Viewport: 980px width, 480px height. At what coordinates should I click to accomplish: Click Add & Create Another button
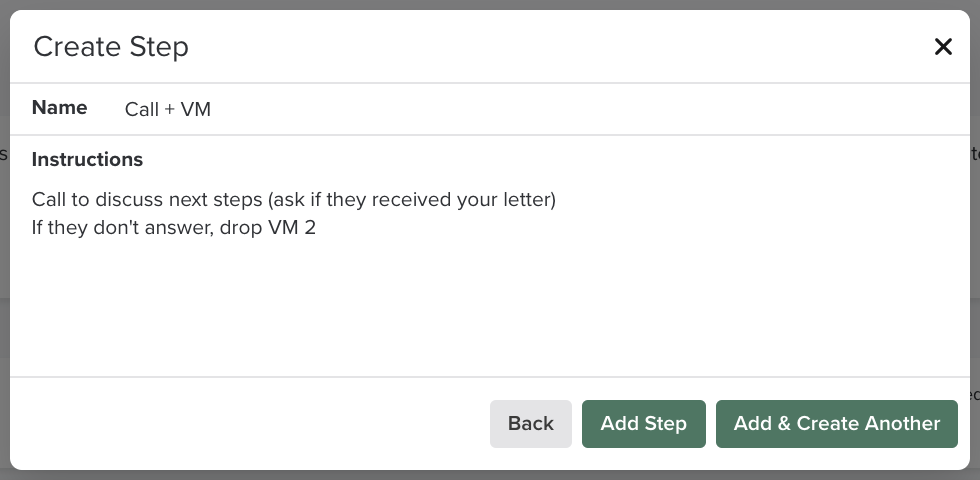click(836, 423)
